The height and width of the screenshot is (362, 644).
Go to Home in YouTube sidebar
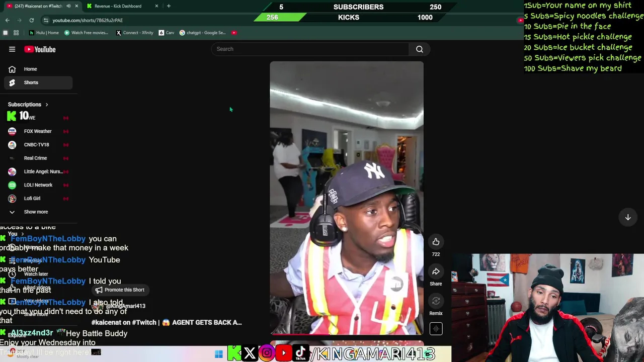pyautogui.click(x=38, y=69)
